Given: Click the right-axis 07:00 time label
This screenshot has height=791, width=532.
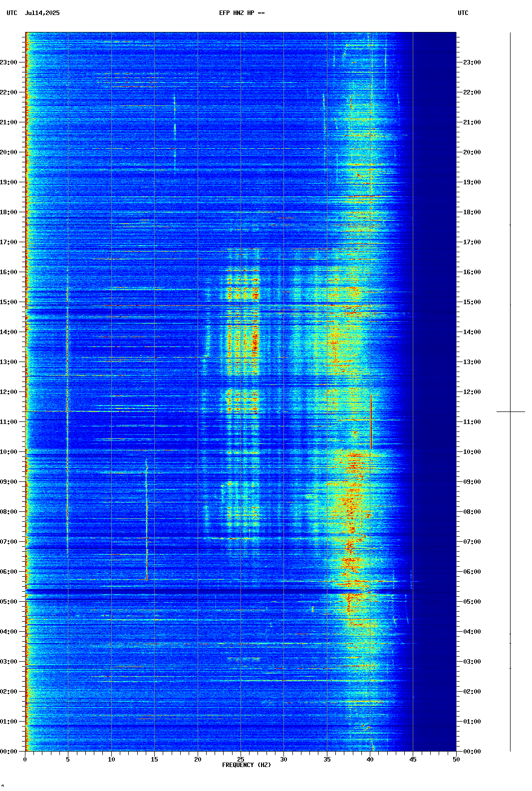Looking at the screenshot, I should pos(472,542).
